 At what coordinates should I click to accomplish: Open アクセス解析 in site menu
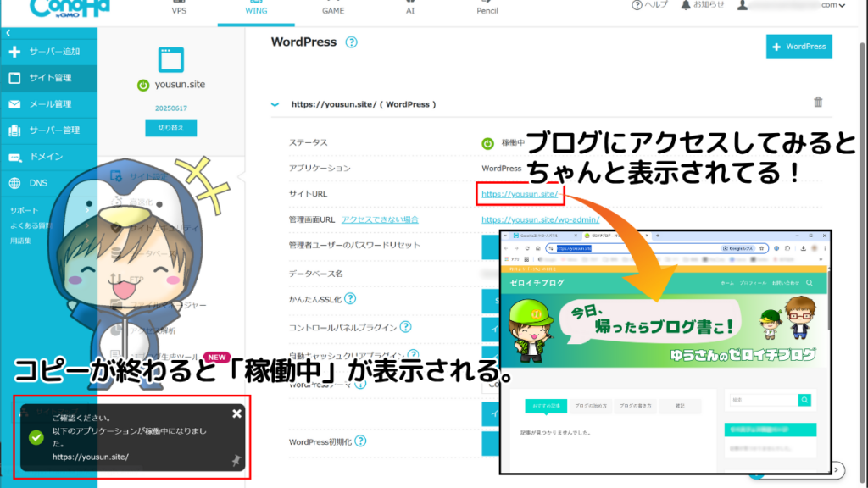pos(145,331)
